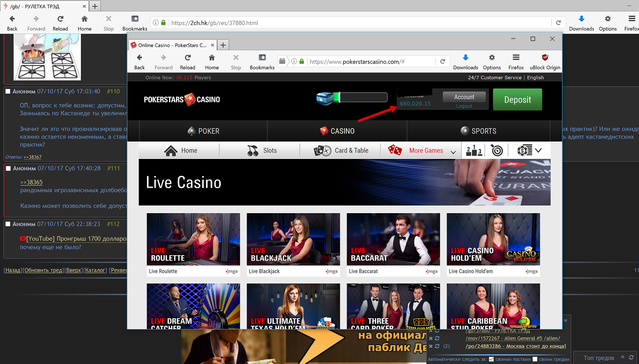
Task: Click Reload in the PokerStars browser window
Action: (188, 61)
